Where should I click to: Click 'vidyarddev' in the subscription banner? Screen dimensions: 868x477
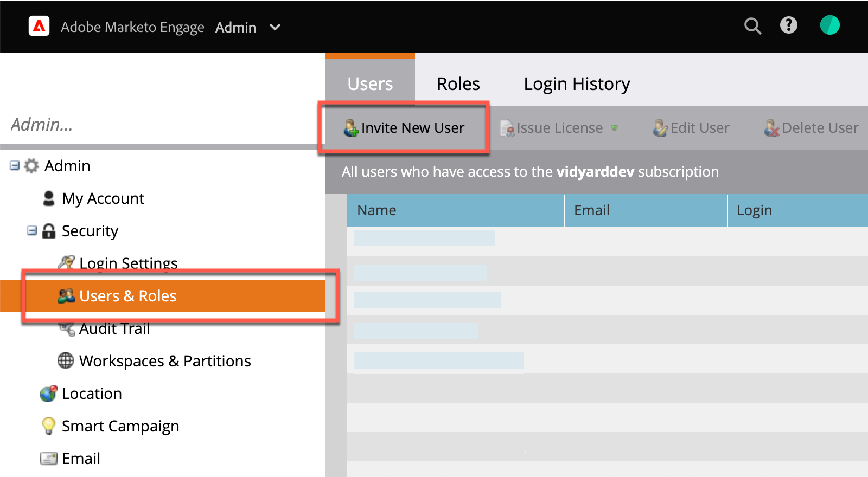[595, 172]
